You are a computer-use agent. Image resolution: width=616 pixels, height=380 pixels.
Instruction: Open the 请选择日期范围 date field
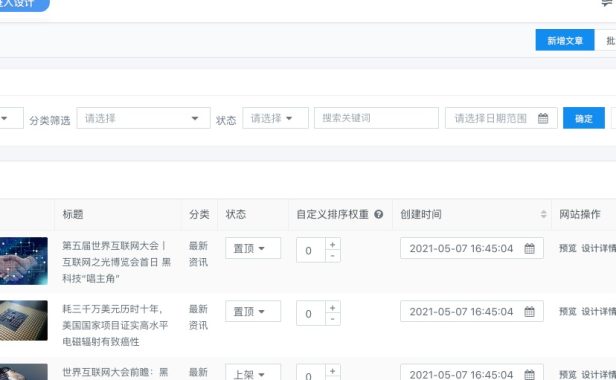tap(501, 118)
